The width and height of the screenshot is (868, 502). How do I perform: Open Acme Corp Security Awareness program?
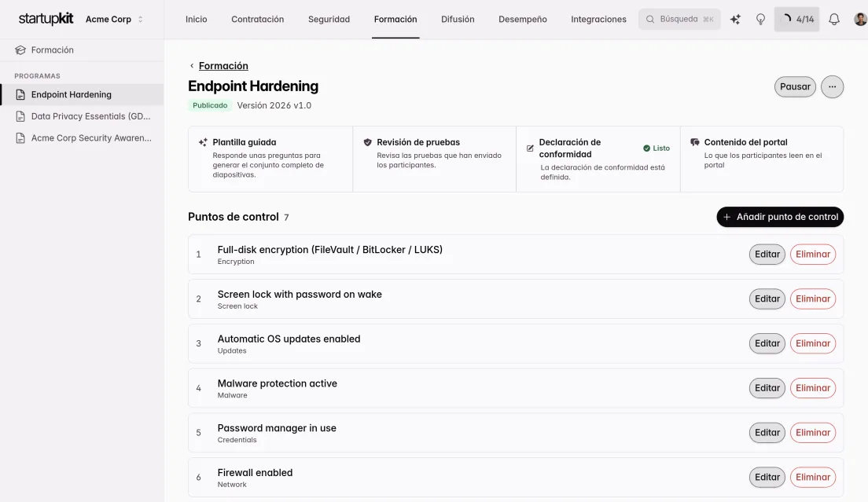point(82,137)
